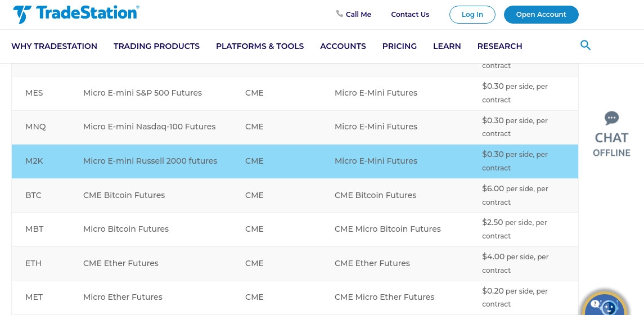Viewport: 644px width, 315px height.
Task: Select the ETH symbol cell
Action: click(x=33, y=263)
